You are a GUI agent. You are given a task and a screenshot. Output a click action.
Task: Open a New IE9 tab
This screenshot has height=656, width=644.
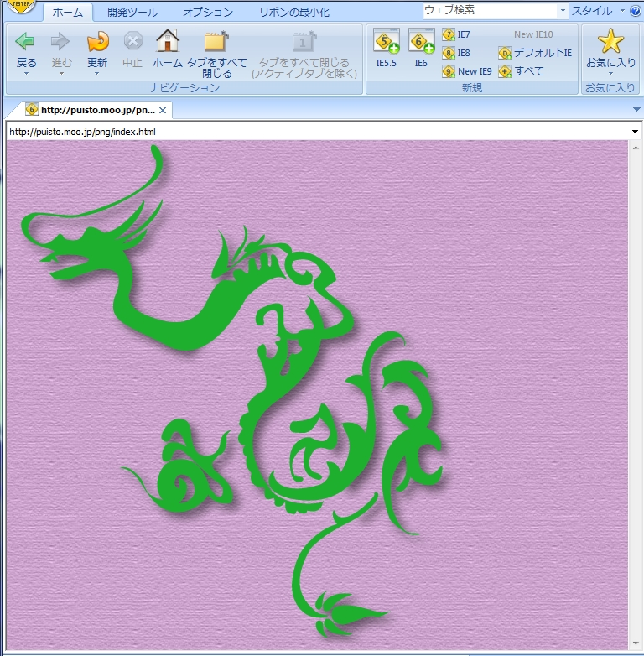467,71
